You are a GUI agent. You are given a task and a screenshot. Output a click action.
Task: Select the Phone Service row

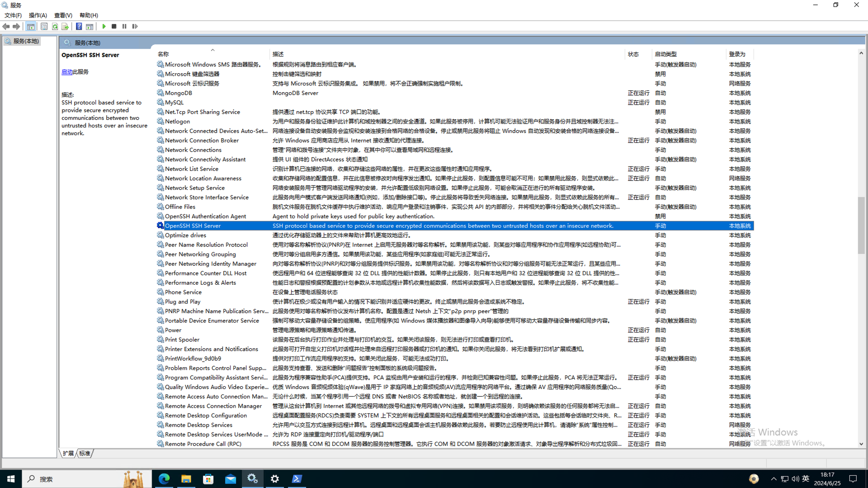[x=455, y=292]
